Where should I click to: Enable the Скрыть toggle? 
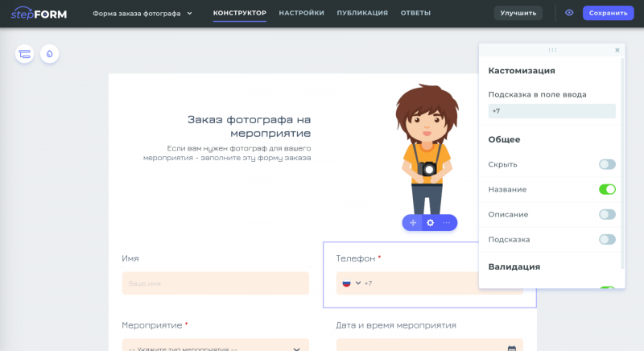tap(607, 164)
